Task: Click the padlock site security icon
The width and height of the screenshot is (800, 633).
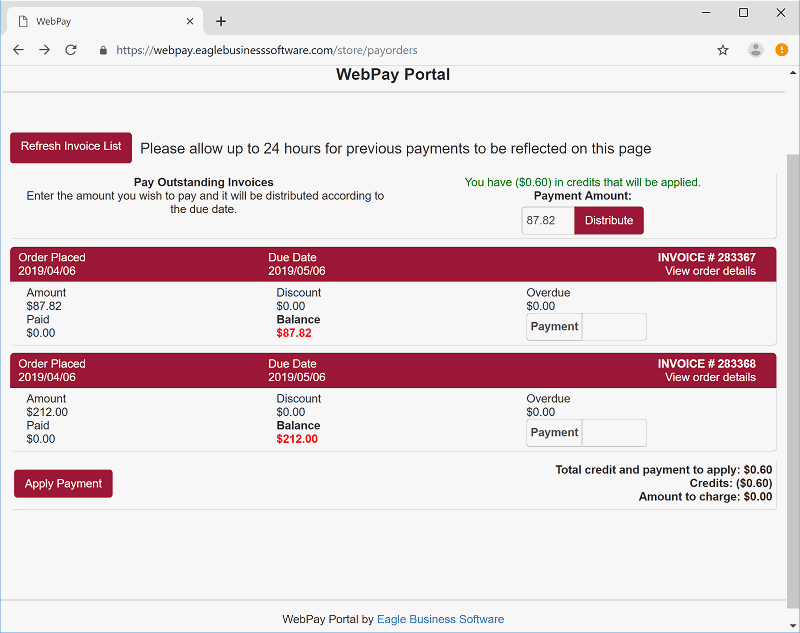Action: tap(103, 50)
